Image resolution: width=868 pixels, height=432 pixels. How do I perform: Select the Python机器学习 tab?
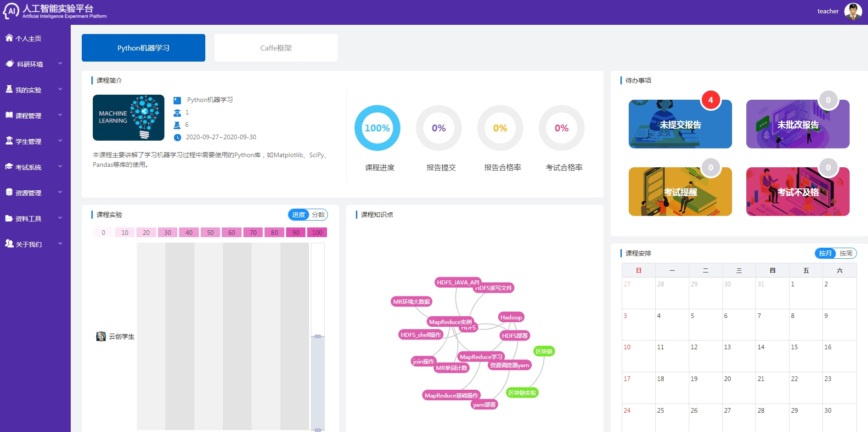coord(143,48)
